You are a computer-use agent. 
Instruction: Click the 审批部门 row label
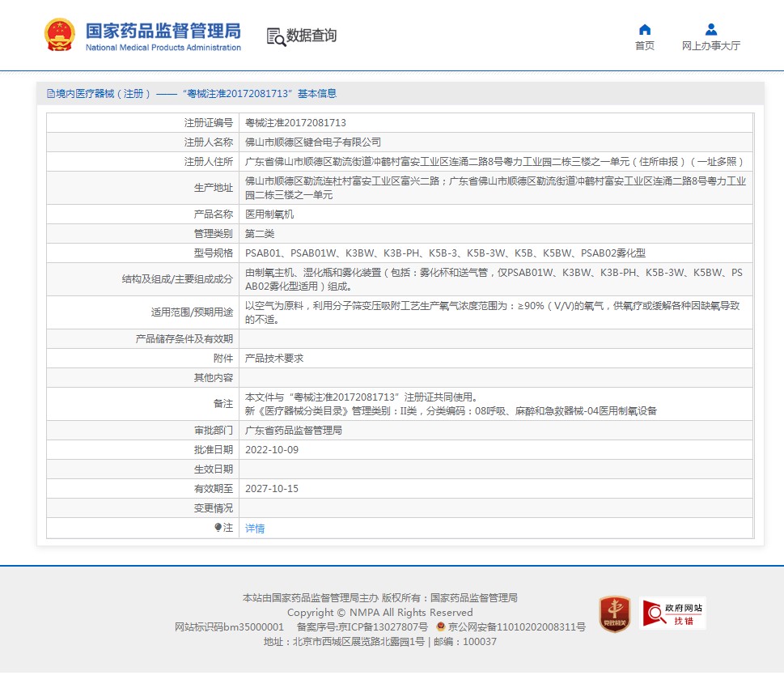[x=214, y=431]
